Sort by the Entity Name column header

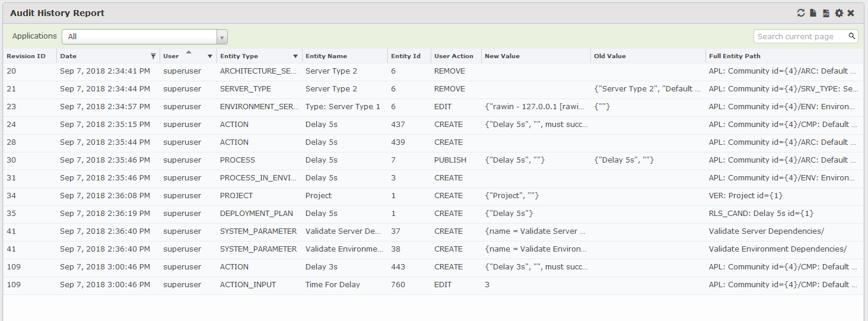click(x=345, y=56)
